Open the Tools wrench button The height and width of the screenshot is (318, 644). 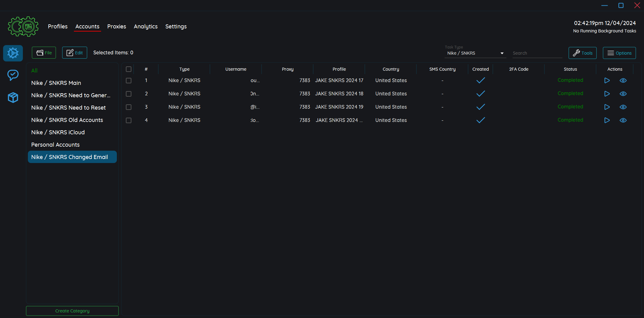pyautogui.click(x=582, y=53)
